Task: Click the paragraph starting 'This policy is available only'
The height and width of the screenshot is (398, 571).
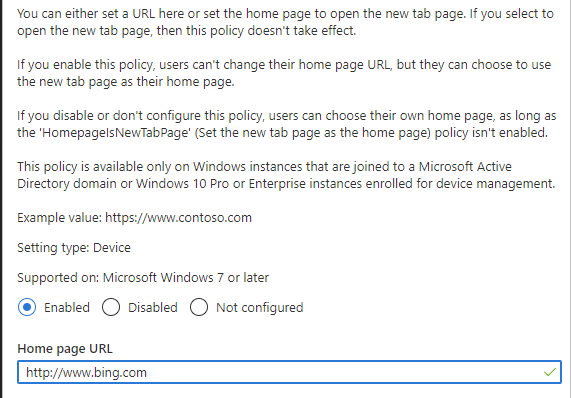Action: coord(286,175)
